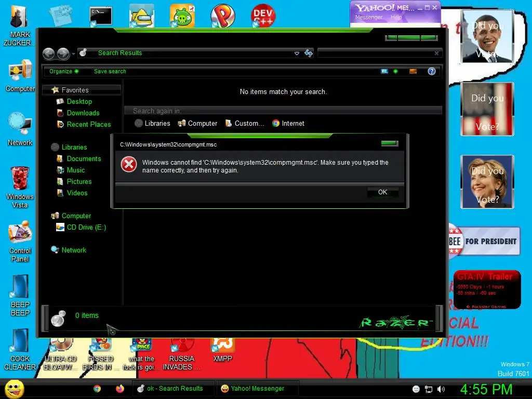Open Explorer help question mark
The image size is (532, 399).
pyautogui.click(x=432, y=71)
